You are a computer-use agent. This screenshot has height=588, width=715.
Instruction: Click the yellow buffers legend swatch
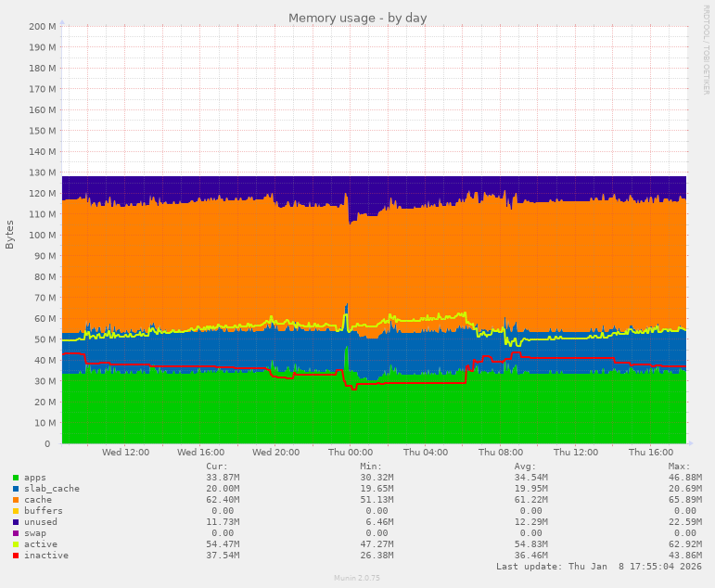coord(16,511)
